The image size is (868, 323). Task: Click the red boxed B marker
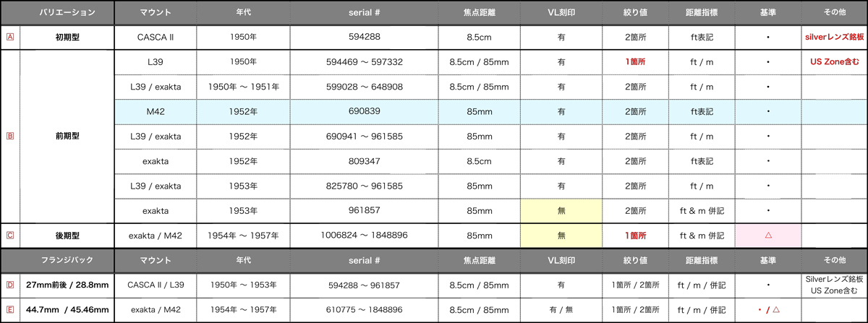[x=9, y=136]
